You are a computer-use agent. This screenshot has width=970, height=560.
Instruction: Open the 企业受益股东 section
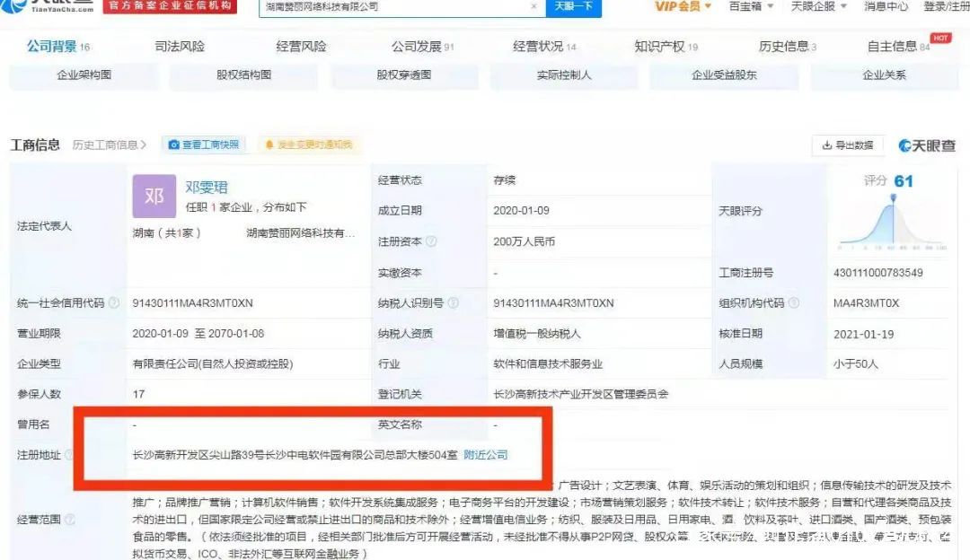click(724, 75)
